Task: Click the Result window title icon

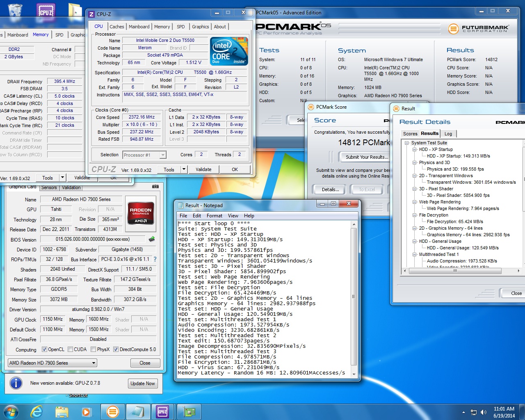Action: (x=396, y=109)
